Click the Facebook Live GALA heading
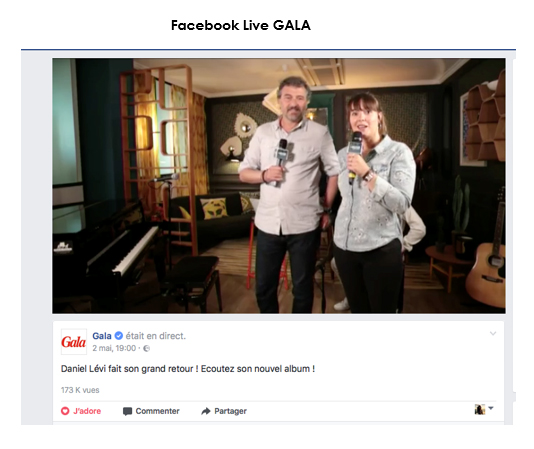This screenshot has width=534, height=449. pyautogui.click(x=241, y=25)
